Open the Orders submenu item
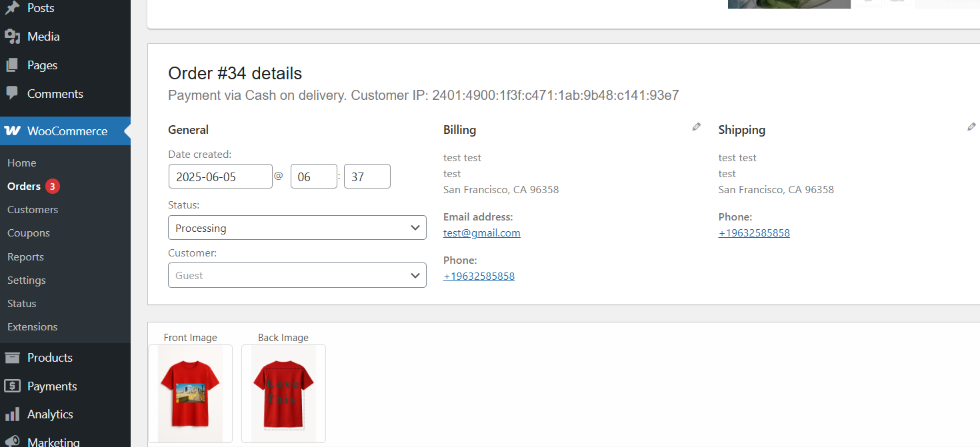The width and height of the screenshot is (980, 447). (24, 187)
